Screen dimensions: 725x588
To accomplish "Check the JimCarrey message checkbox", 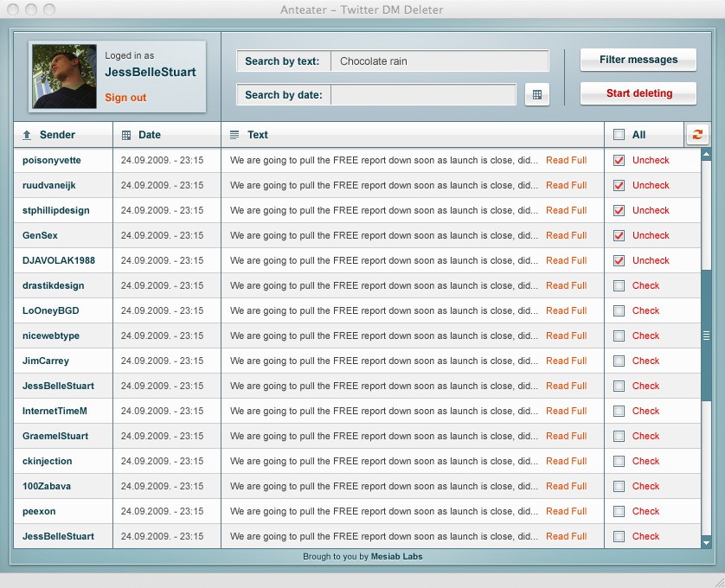I will click(619, 361).
